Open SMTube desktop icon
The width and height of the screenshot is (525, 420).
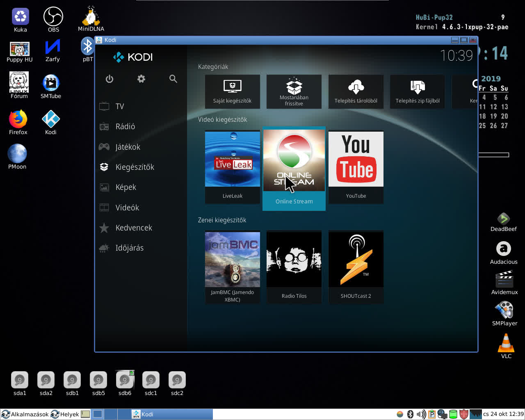tap(51, 87)
